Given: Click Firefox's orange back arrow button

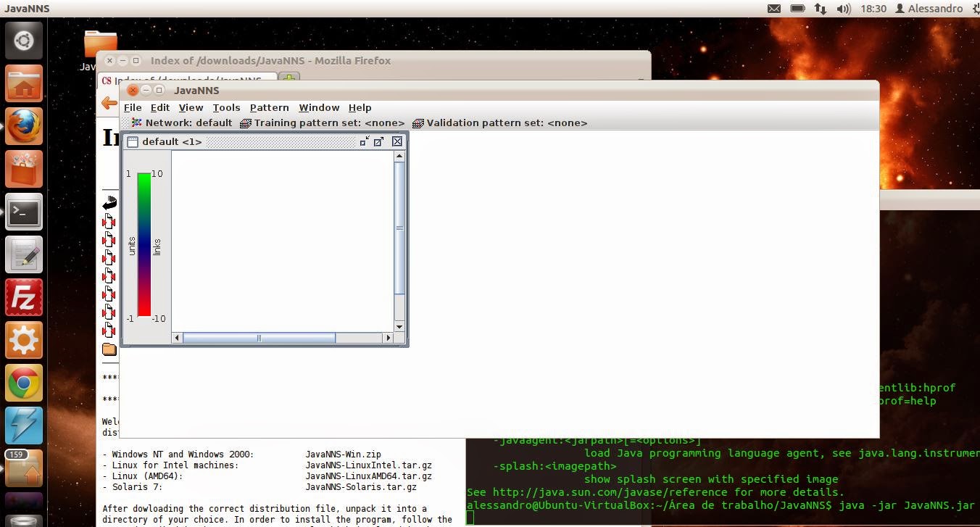Looking at the screenshot, I should (109, 104).
